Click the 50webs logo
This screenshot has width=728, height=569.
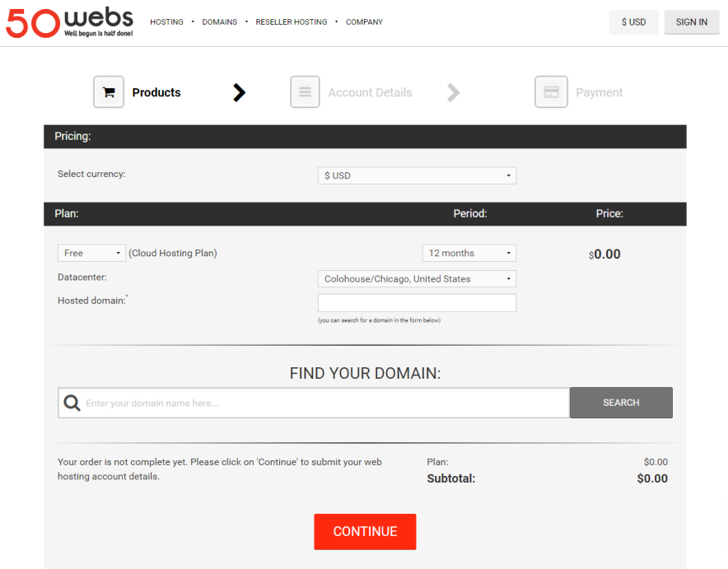[x=69, y=22]
